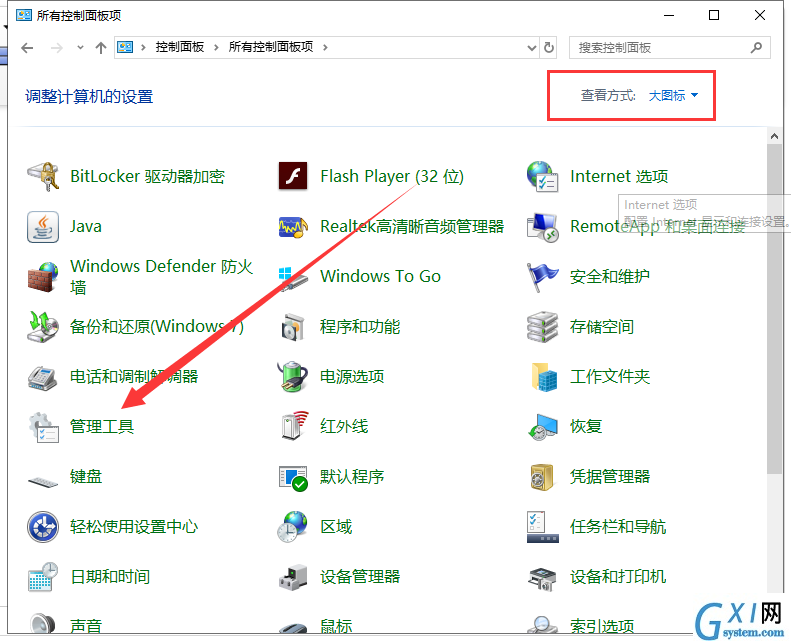Image resolution: width=791 pixels, height=641 pixels.
Task: Open the 默认程序 icon
Action: pos(293,478)
